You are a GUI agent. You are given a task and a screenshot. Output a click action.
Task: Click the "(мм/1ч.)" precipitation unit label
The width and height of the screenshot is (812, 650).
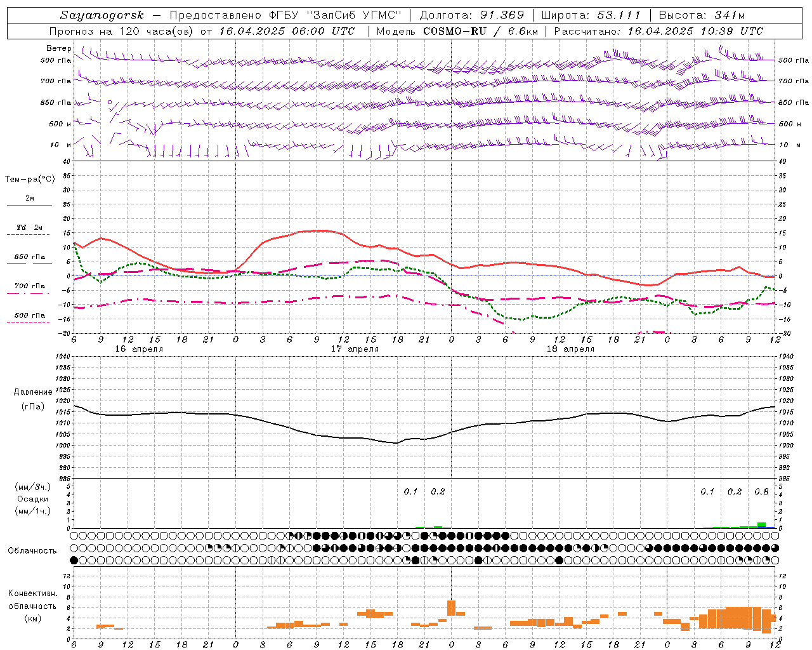(x=33, y=511)
